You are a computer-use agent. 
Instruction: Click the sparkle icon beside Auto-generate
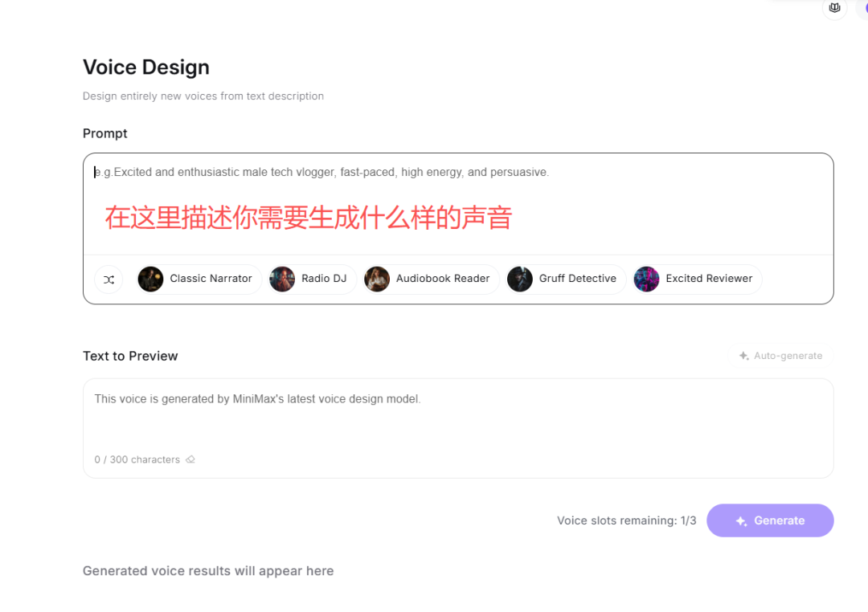point(743,356)
